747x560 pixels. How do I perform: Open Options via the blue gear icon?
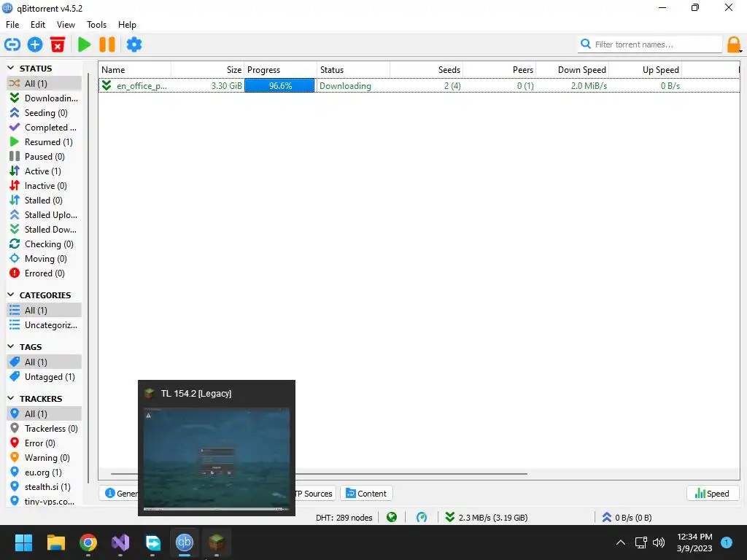(x=134, y=44)
